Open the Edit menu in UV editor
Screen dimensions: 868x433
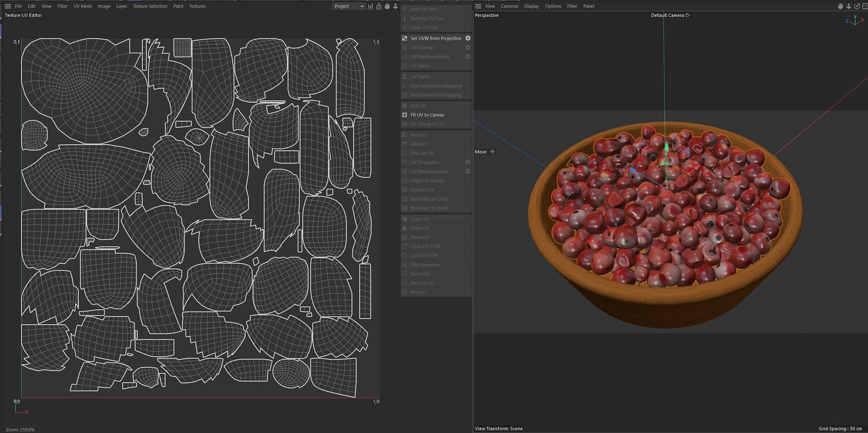(x=32, y=6)
